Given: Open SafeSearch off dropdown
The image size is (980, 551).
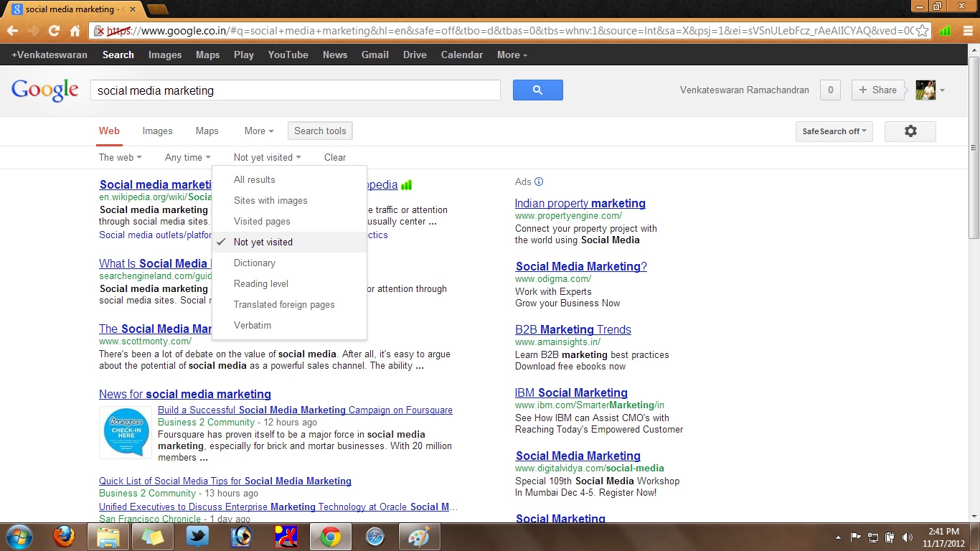Looking at the screenshot, I should [x=834, y=131].
